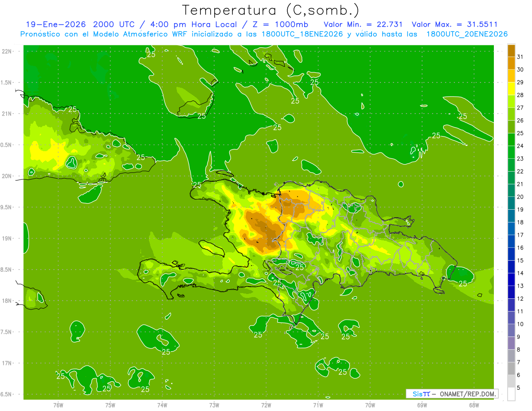Image resolution: width=532 pixels, height=411 pixels.
Task: Click the color bar label "26"
Action: (520, 120)
